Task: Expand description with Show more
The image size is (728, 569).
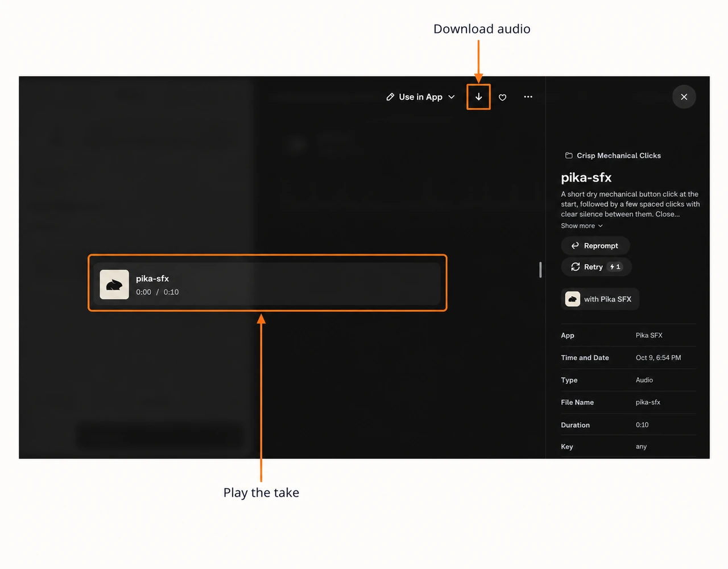Action: (x=582, y=226)
